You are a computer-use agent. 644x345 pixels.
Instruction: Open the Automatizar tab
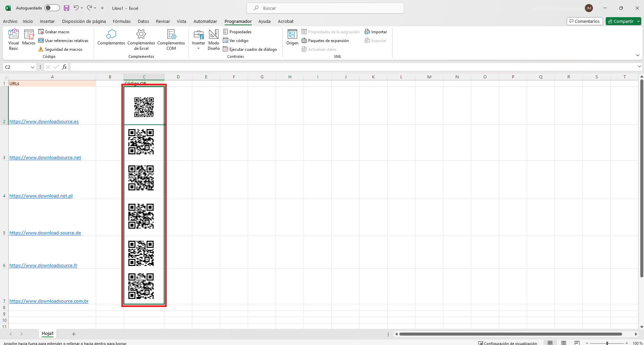point(205,21)
